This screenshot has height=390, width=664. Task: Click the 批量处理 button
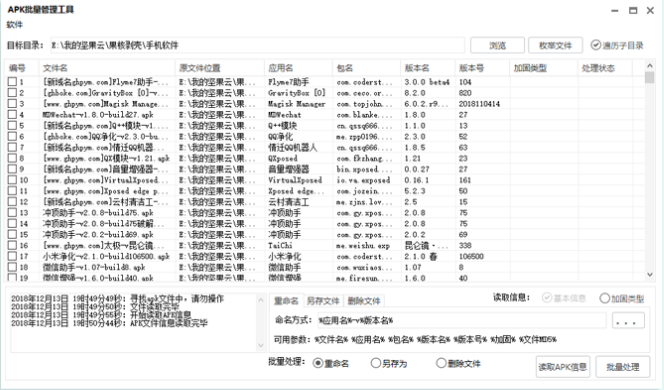point(622,367)
